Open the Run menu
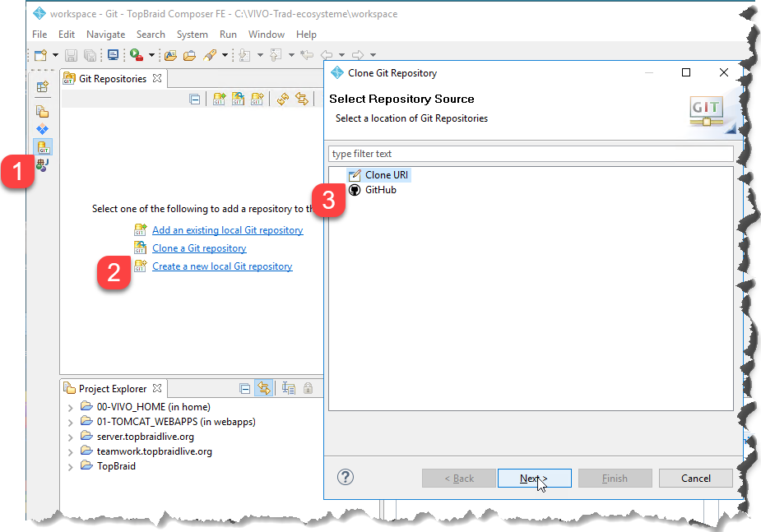Viewport: 761px width, 532px height. tap(228, 35)
